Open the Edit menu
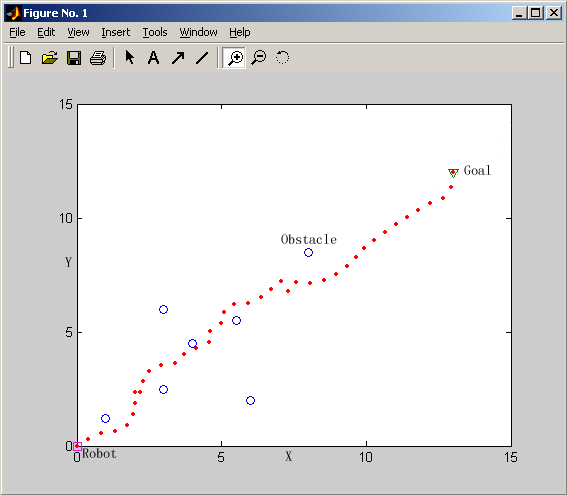This screenshot has height=495, width=567. (46, 33)
